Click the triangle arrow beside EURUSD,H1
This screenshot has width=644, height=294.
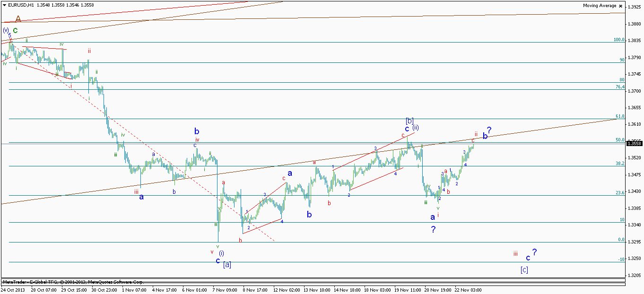point(4,5)
